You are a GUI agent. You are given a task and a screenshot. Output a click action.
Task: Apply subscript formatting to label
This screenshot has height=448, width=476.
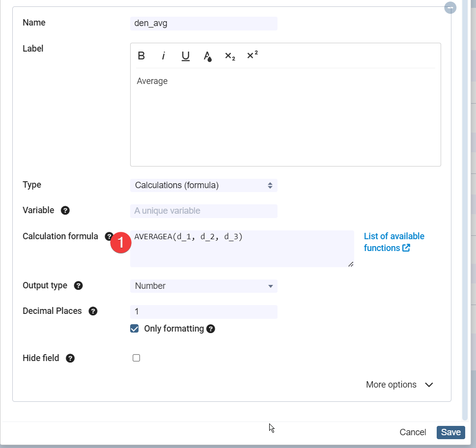pyautogui.click(x=230, y=56)
